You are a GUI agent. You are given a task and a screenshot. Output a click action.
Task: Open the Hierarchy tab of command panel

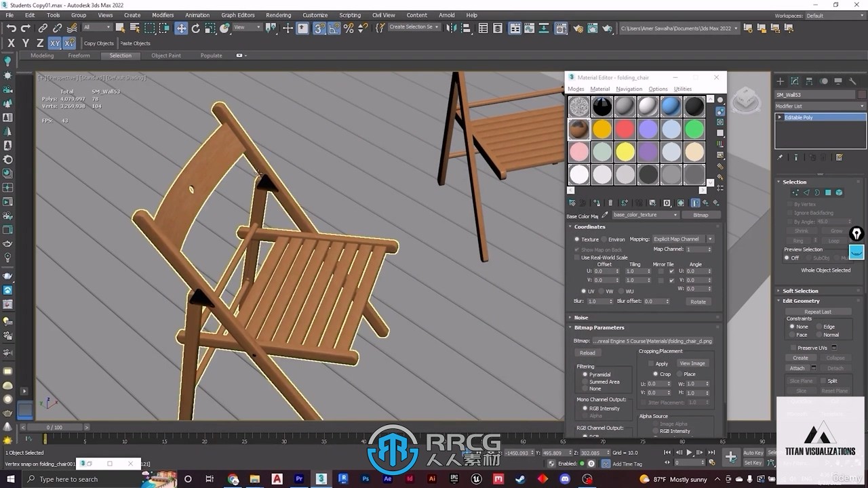(810, 81)
